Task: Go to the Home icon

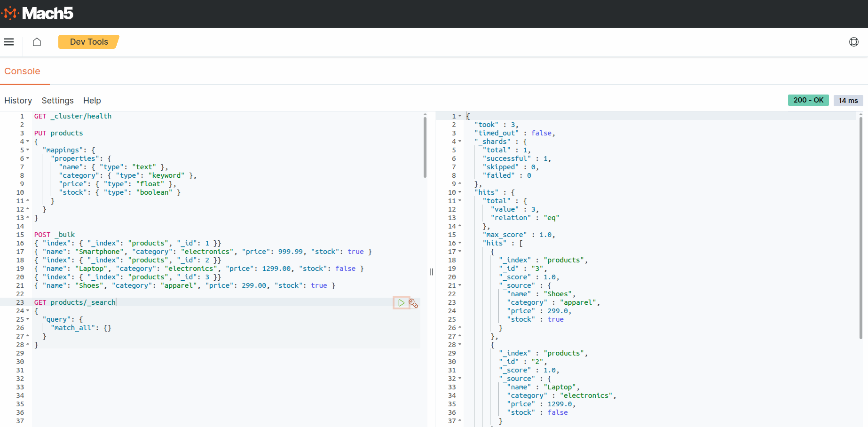Action: (x=37, y=42)
